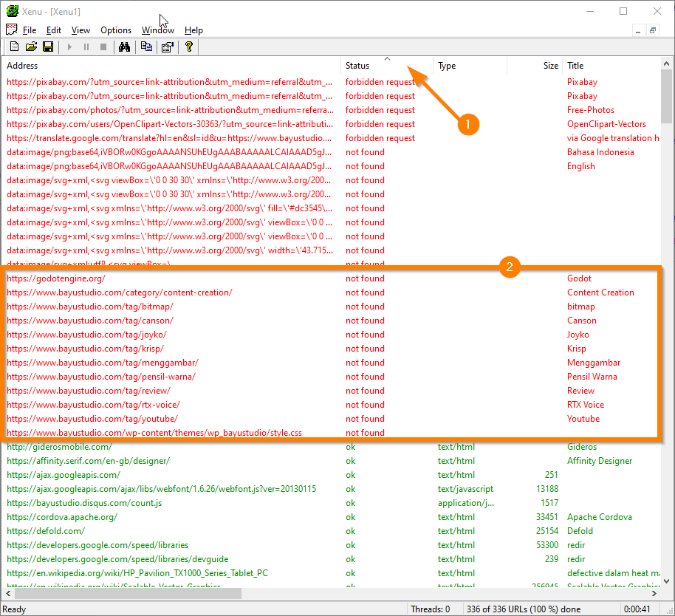The width and height of the screenshot is (675, 616).
Task: Select the webfont.js?ver=20130115 address row
Action: click(x=332, y=489)
